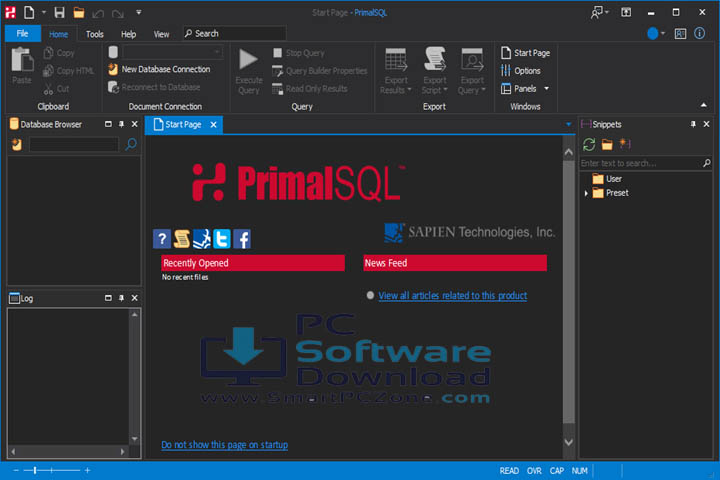Click the Save disk icon in title bar
The image size is (720, 480).
(x=59, y=12)
